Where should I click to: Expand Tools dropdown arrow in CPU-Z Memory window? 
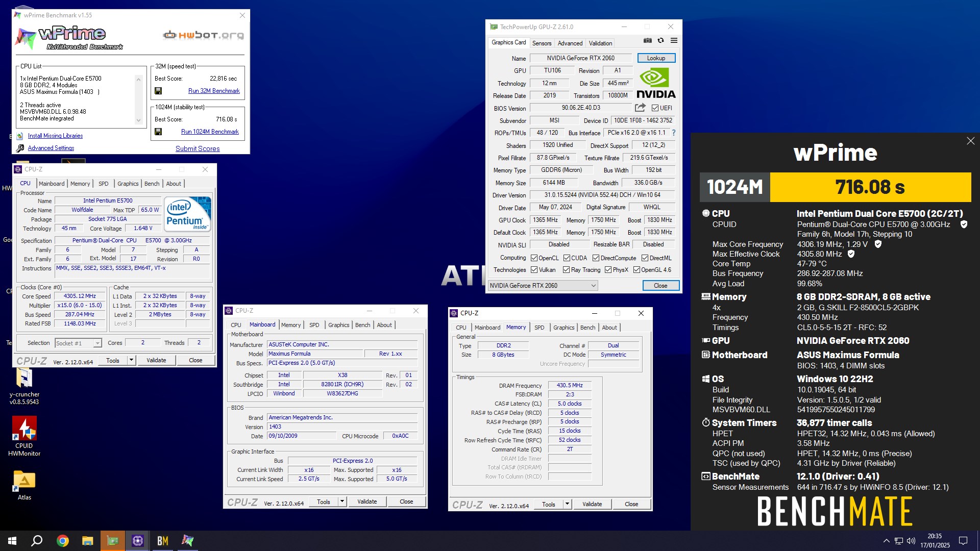click(567, 504)
